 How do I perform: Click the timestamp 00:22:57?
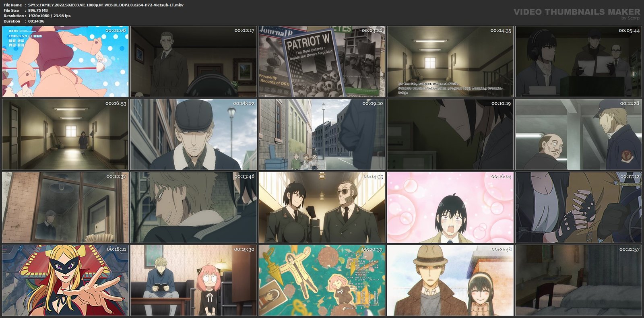[x=629, y=250]
